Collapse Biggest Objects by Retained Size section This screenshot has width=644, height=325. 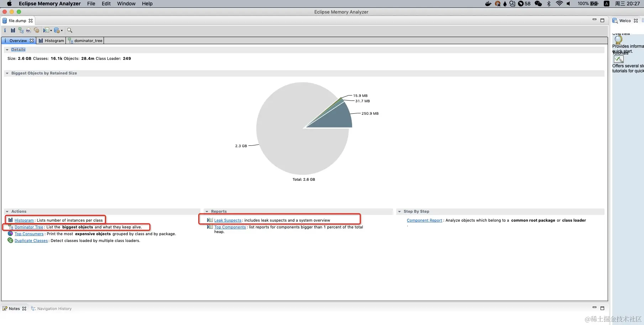[7, 73]
